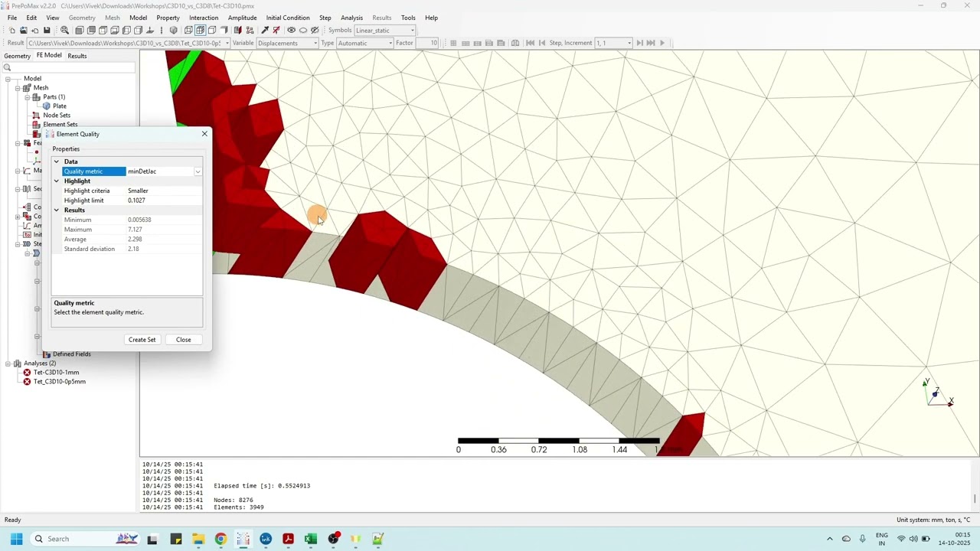Open the Symbols Linear_static dropdown
Screen dimensions: 980x551
413,31
